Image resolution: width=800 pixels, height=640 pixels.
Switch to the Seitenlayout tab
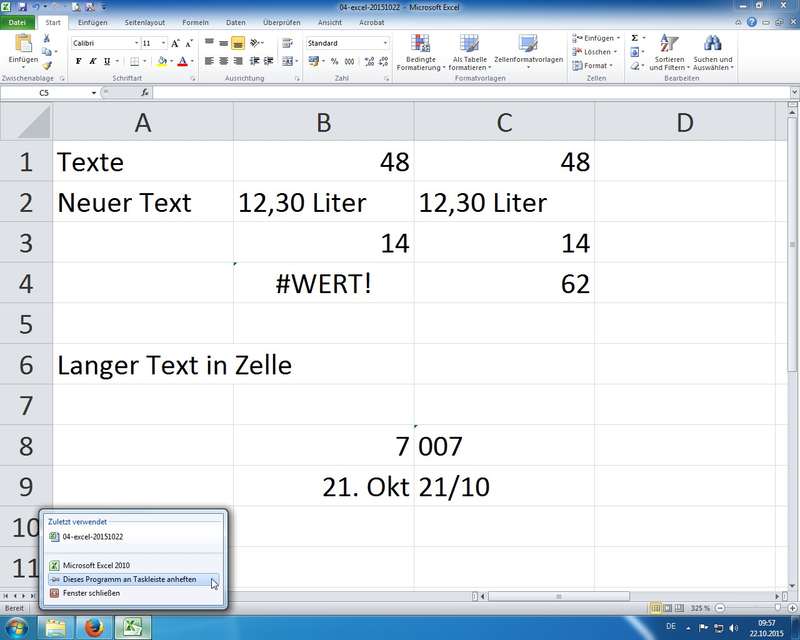pos(144,22)
